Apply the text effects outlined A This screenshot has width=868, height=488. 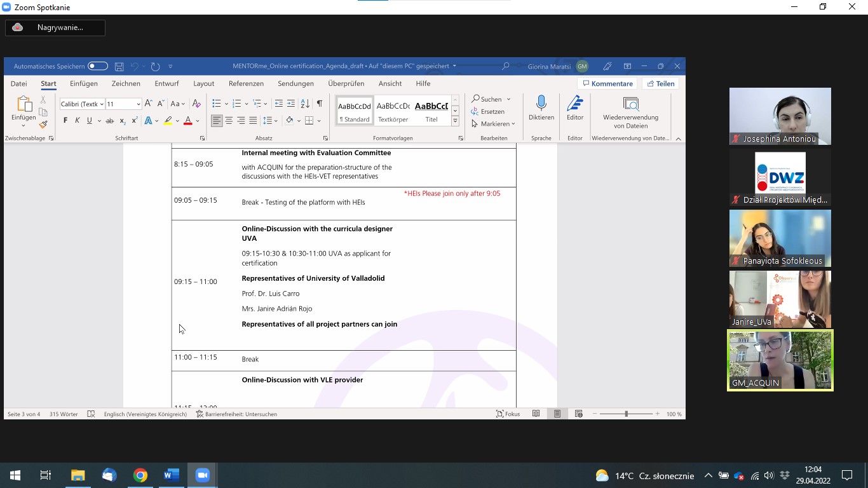coord(148,121)
